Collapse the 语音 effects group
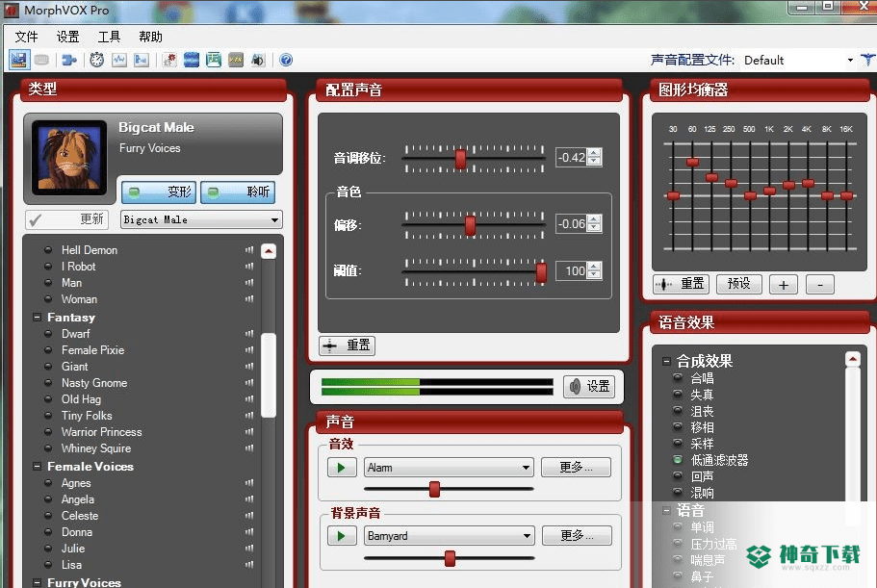This screenshot has height=588, width=877. (x=666, y=510)
